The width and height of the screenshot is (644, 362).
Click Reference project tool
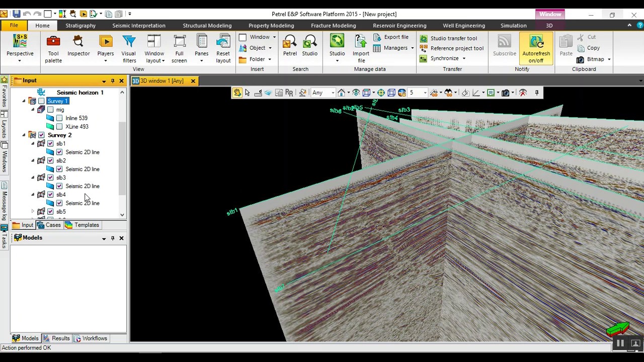click(x=452, y=48)
